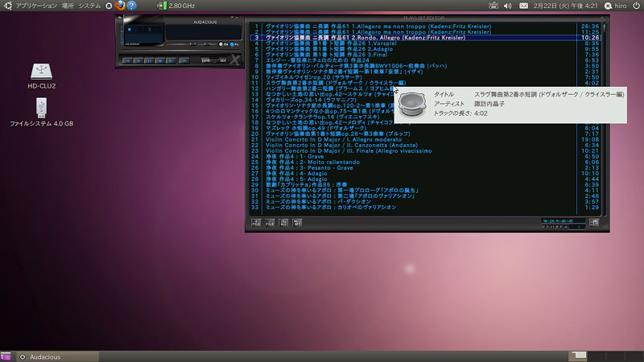Open the mail envelope indicator
This screenshot has height=362, width=644.
pyautogui.click(x=524, y=6)
